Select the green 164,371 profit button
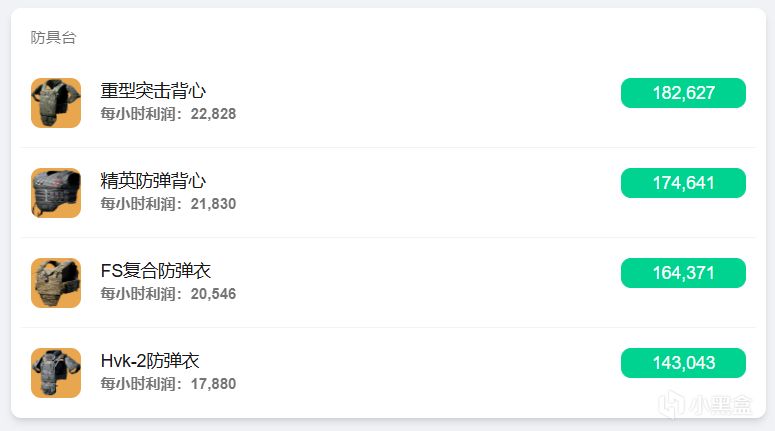 [683, 273]
